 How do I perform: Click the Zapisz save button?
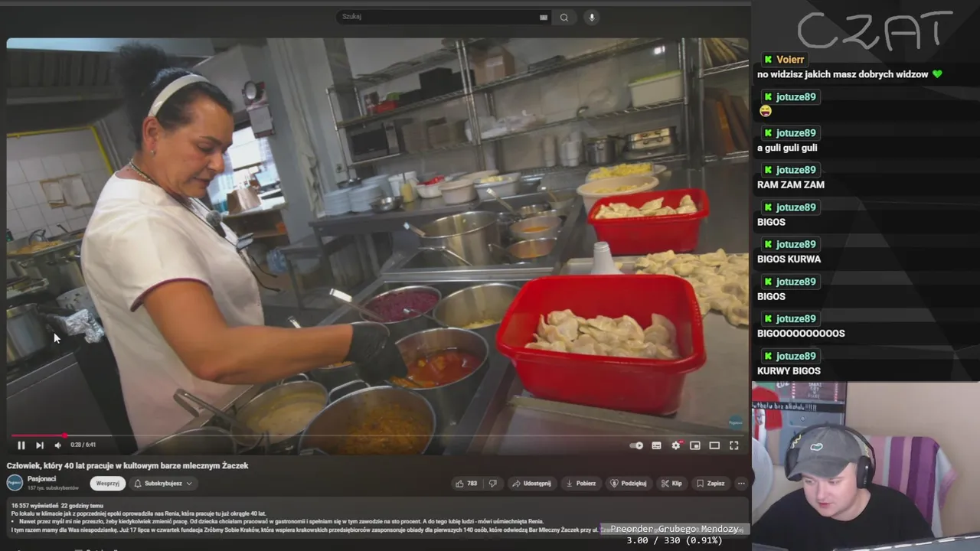(710, 484)
